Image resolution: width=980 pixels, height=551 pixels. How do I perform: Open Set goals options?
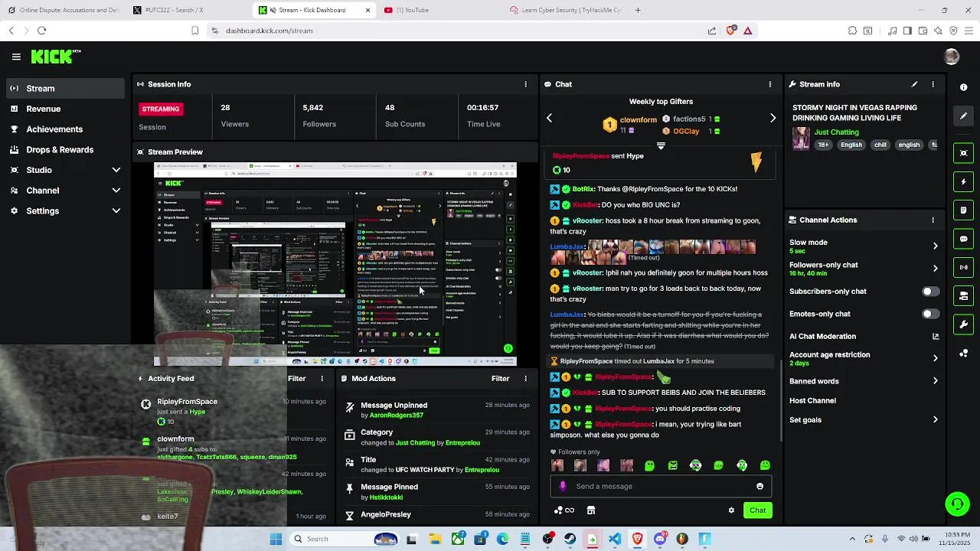(935, 419)
